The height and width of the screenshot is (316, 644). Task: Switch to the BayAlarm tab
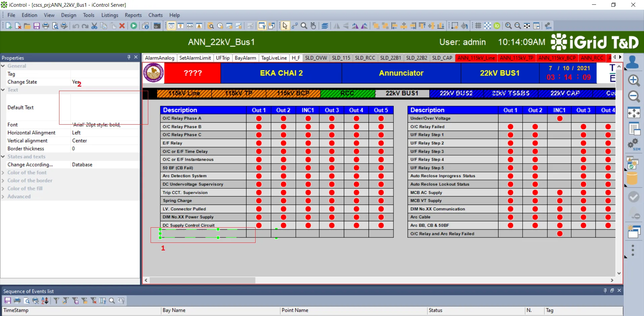tap(246, 58)
